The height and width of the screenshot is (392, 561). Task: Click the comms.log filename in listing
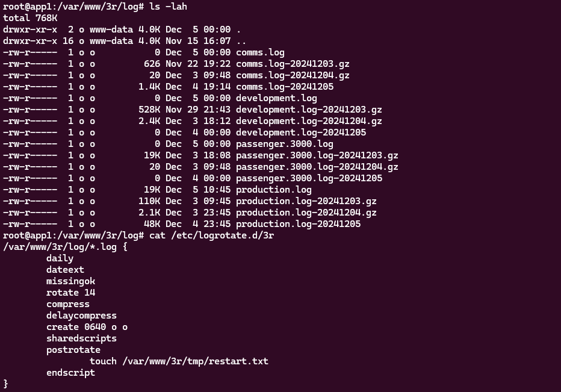(x=260, y=52)
